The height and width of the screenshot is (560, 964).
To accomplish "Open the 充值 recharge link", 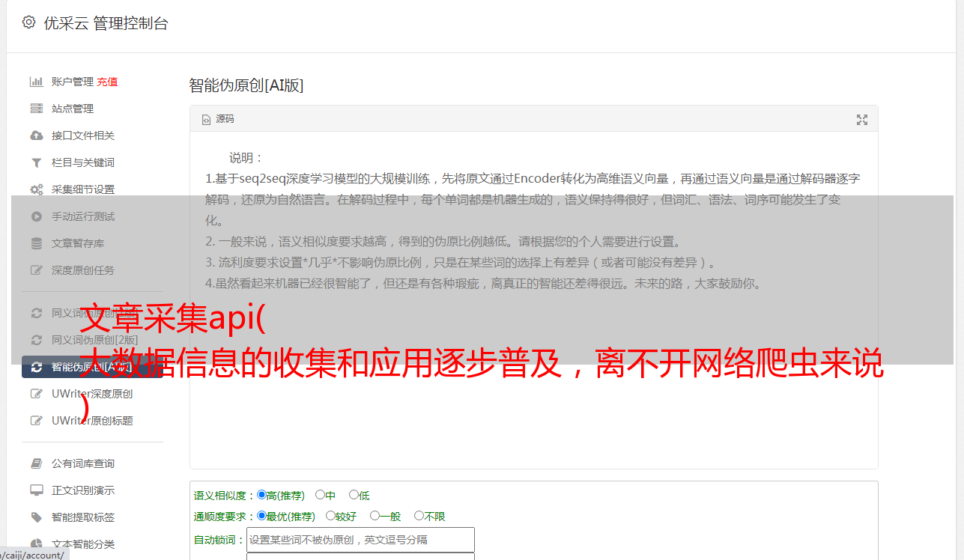I will (107, 82).
